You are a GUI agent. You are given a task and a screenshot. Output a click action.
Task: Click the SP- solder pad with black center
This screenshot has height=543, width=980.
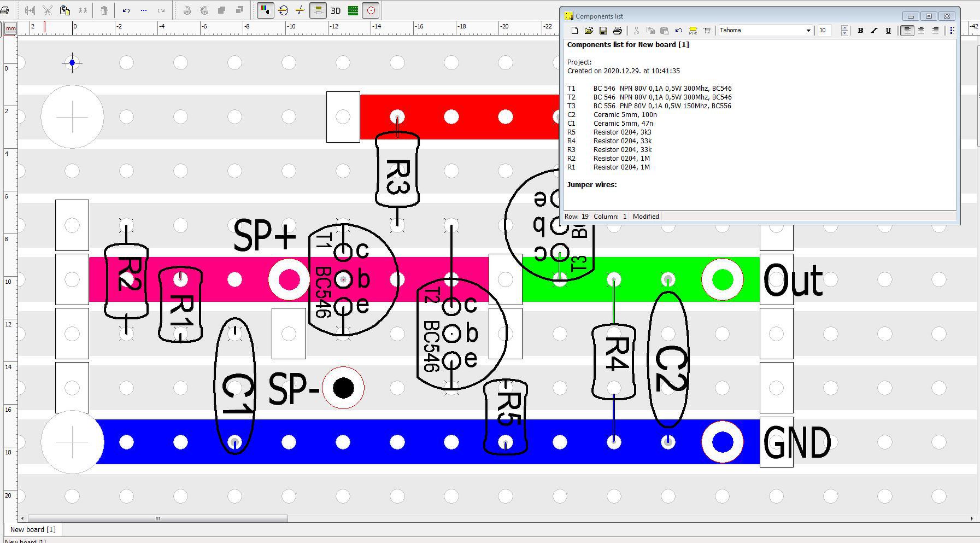pos(343,388)
